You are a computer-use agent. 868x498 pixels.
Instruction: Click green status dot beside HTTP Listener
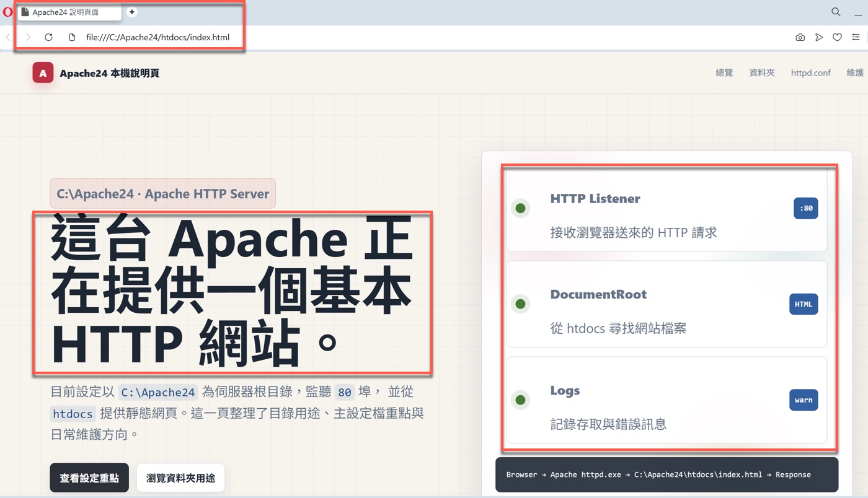tap(521, 208)
